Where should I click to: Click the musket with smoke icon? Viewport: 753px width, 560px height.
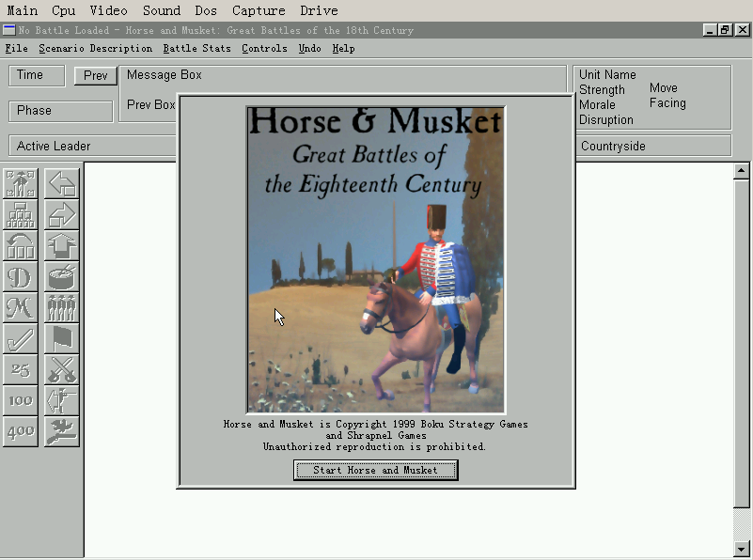62,432
